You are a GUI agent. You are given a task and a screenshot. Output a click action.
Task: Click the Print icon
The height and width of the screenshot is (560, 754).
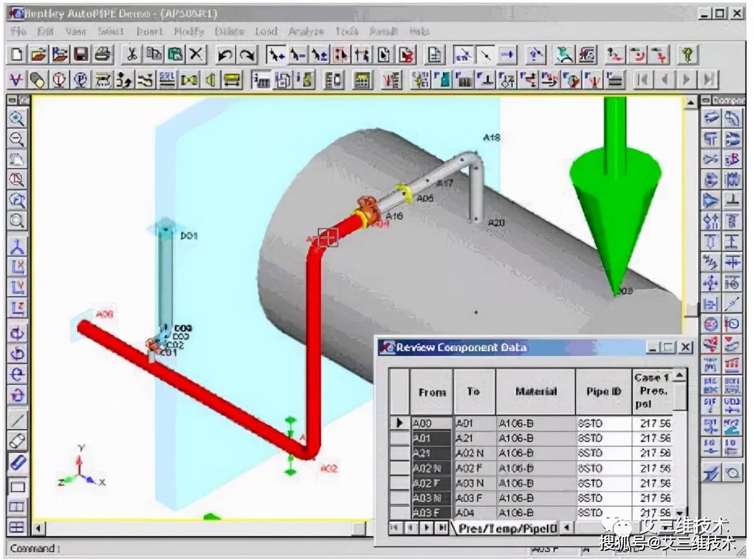click(103, 55)
